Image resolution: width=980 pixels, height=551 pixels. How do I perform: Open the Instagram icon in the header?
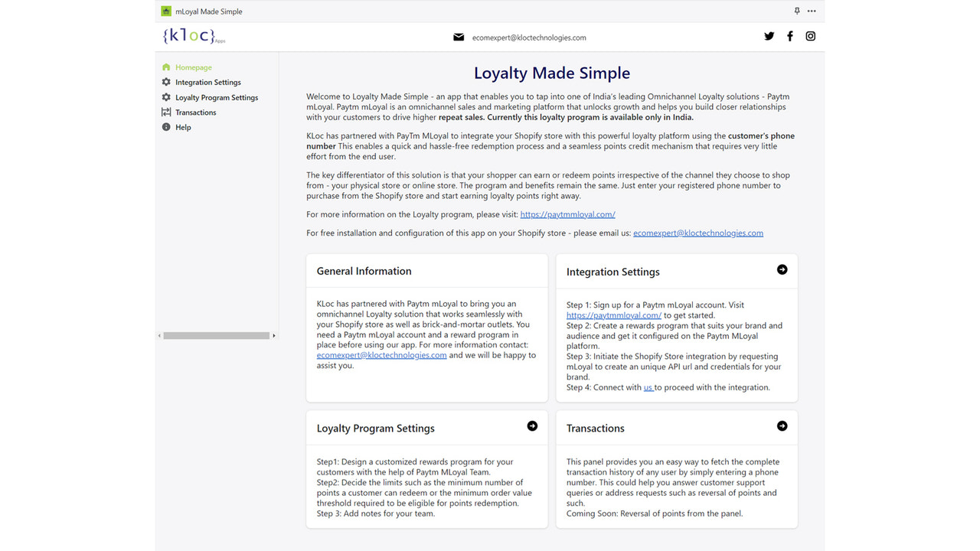click(x=810, y=35)
